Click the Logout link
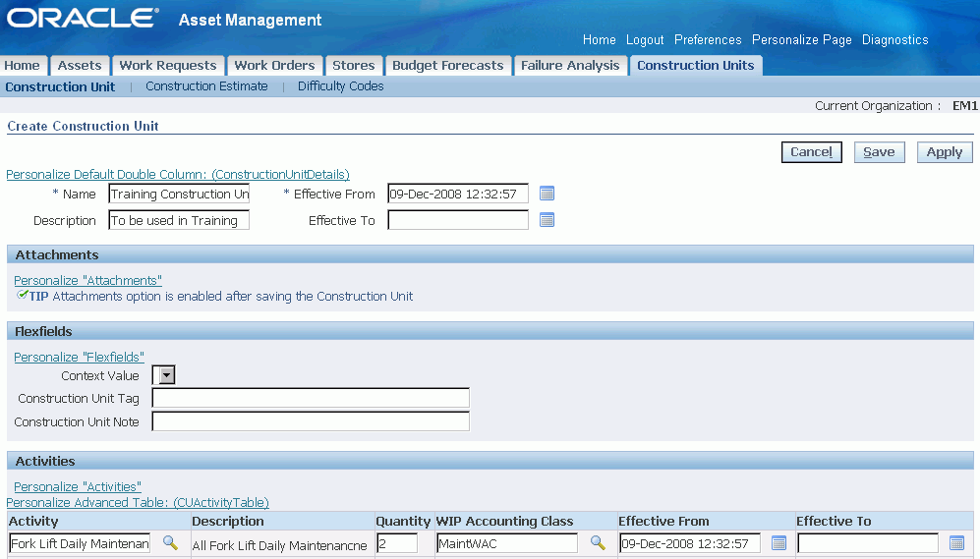980x559 pixels. click(645, 40)
